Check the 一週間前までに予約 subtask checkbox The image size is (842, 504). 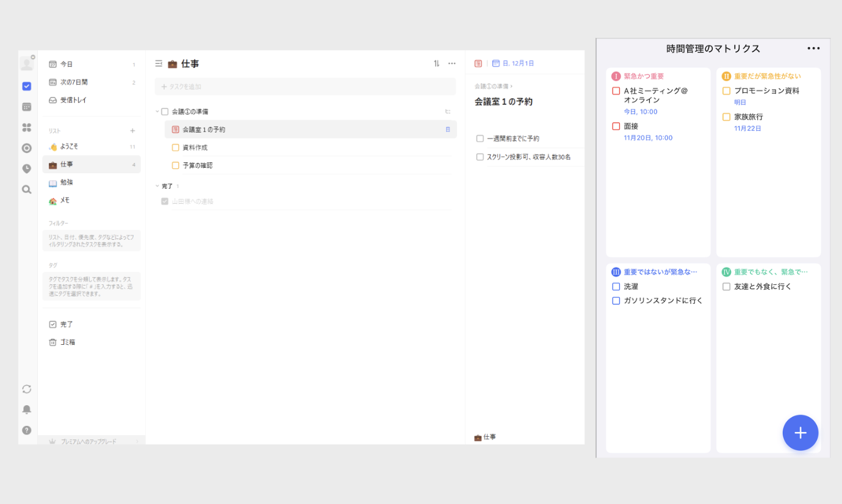point(480,139)
